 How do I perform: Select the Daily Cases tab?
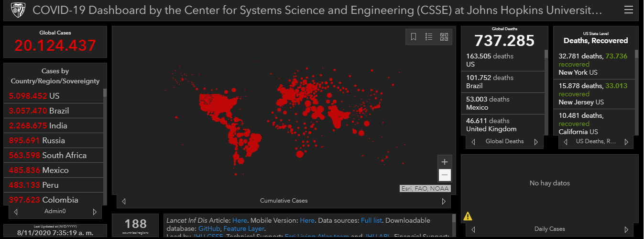pos(550,229)
